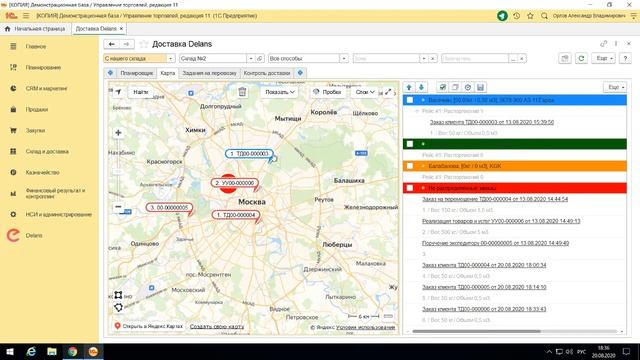Tick the checkbox on the blue route row
This screenshot has width=640, height=360.
coord(410,100)
